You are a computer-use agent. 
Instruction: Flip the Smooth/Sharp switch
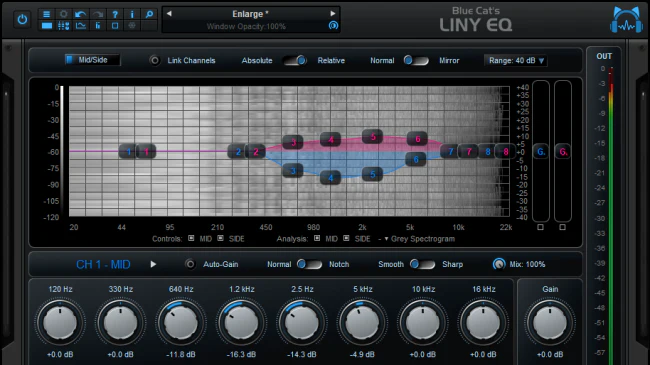422,264
